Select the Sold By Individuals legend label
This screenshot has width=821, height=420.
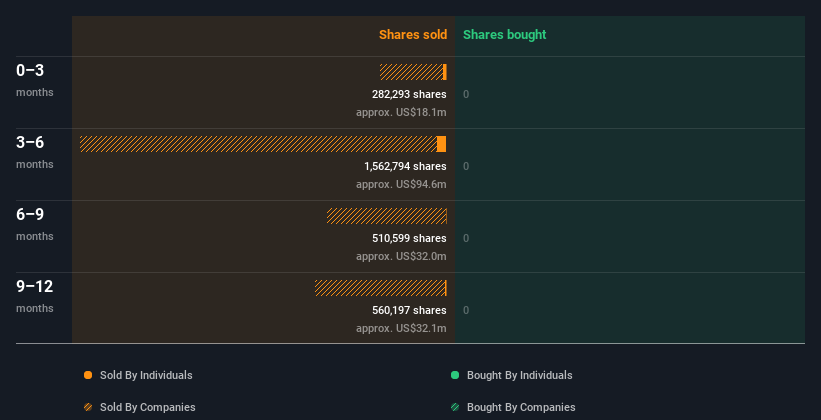click(146, 375)
